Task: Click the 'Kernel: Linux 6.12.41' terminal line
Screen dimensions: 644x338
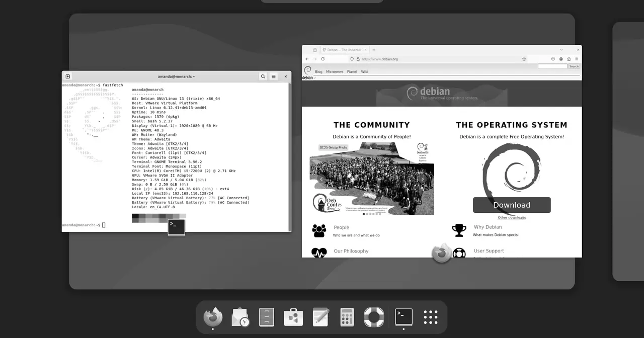Action: 169,108
